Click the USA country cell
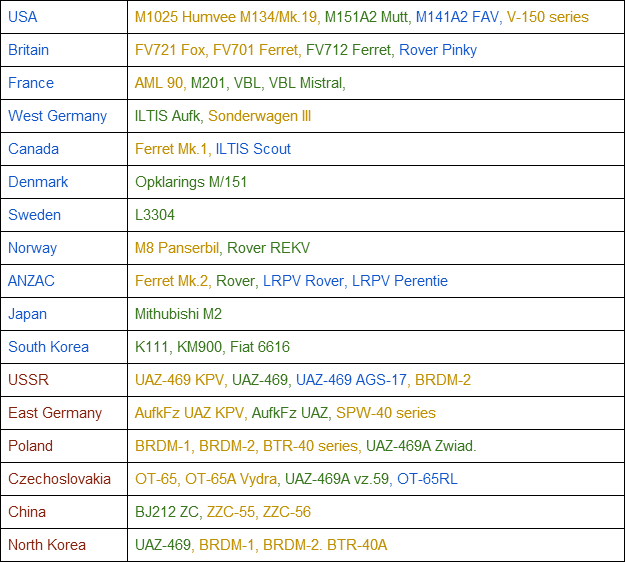Viewport: 625px width, 562px height. [x=64, y=17]
